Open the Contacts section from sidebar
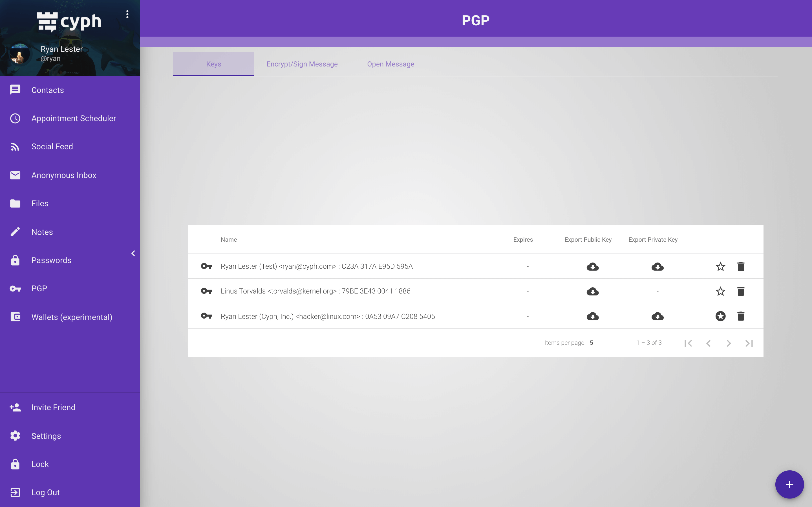Image resolution: width=812 pixels, height=507 pixels. (x=47, y=90)
